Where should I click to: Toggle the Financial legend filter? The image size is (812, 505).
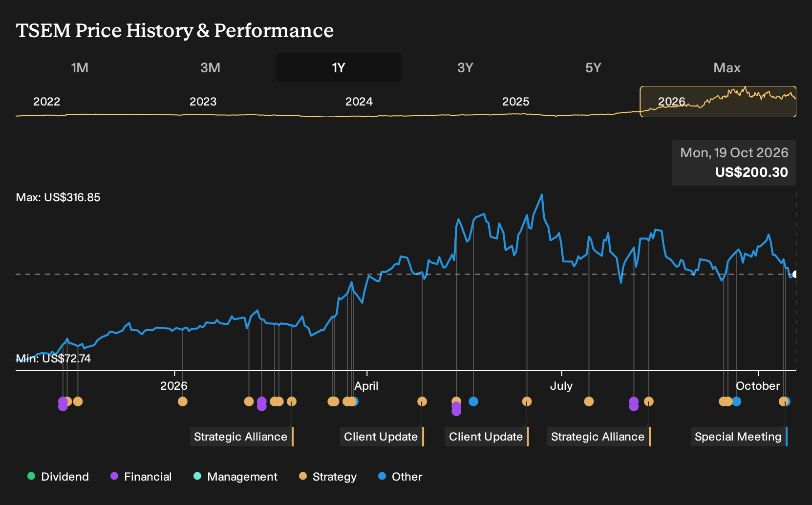tap(141, 476)
